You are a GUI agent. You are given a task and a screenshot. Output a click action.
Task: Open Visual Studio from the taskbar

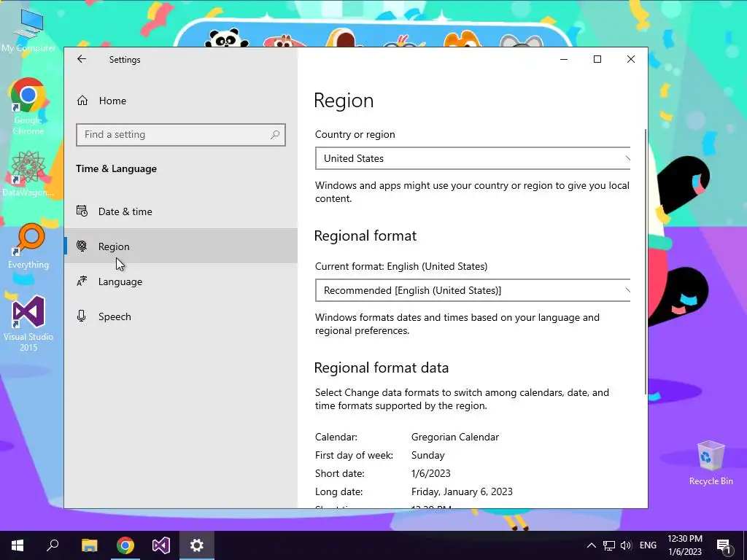click(161, 545)
